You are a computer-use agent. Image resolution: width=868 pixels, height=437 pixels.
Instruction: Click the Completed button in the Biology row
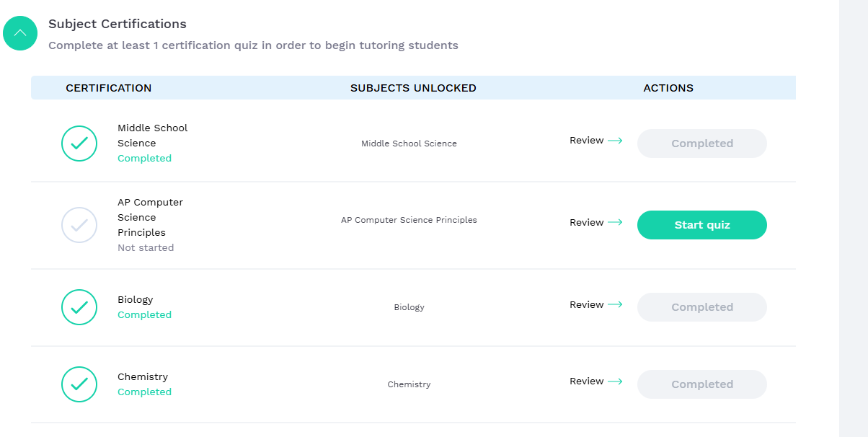point(701,307)
